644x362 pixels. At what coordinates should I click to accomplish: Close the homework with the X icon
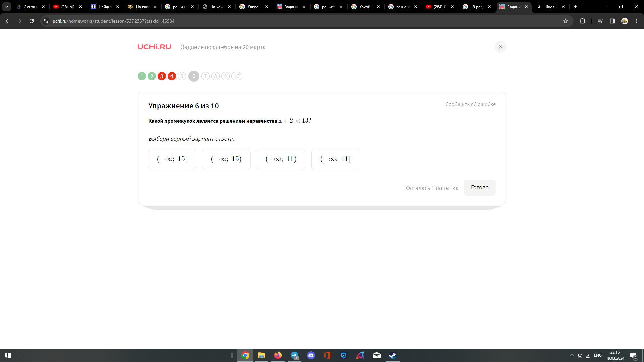coord(500,47)
